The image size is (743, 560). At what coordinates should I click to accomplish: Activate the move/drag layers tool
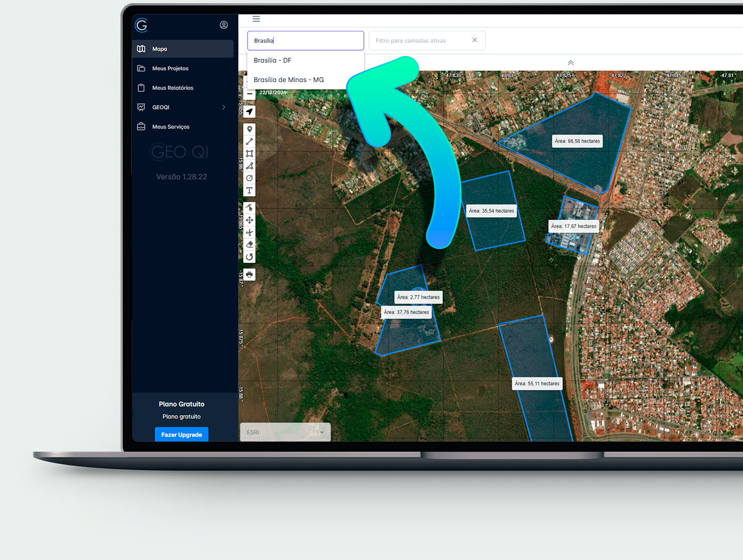pyautogui.click(x=250, y=220)
